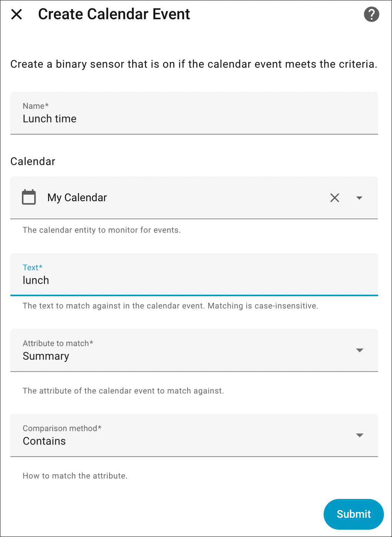Click the Contains value in comparison field
Viewport: 392px width, 537px height.
[44, 441]
